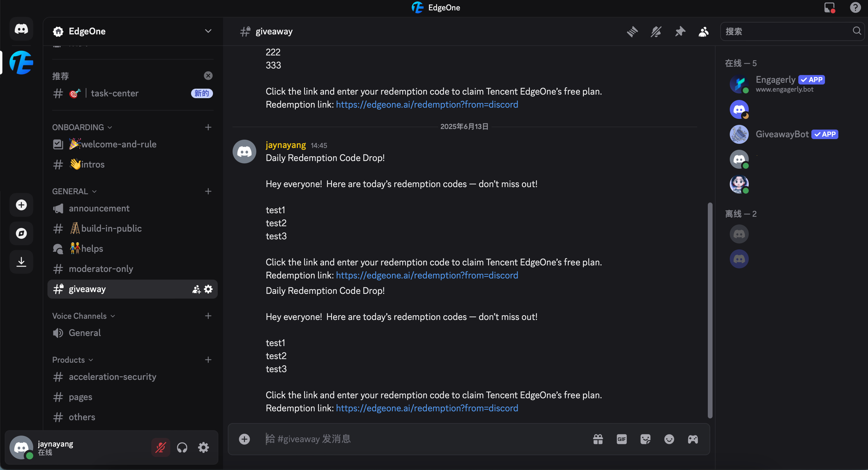Create channel in ONBOARDING category
868x470 pixels.
208,127
